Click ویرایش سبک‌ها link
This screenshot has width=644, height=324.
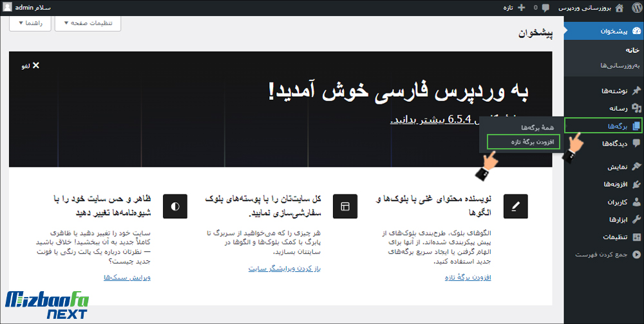[x=128, y=278]
